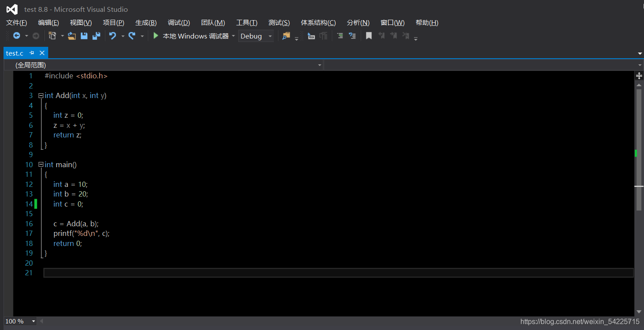Screen dimensions: 644x330
Task: Place cursor in empty line 21
Action: point(339,273)
